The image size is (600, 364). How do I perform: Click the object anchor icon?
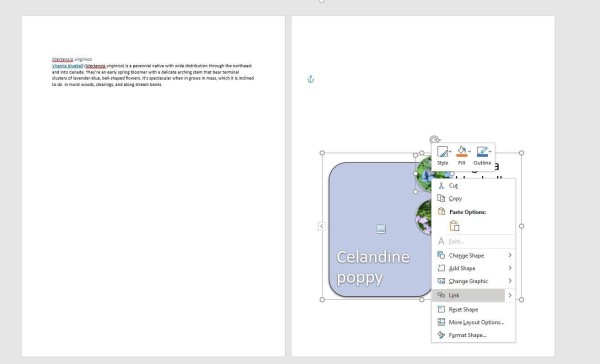[x=311, y=79]
